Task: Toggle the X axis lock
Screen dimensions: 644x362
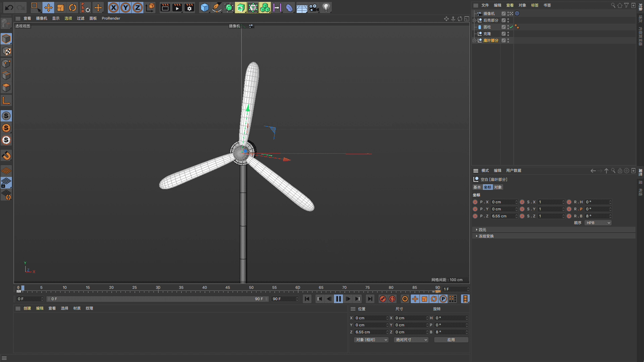Action: [113, 7]
